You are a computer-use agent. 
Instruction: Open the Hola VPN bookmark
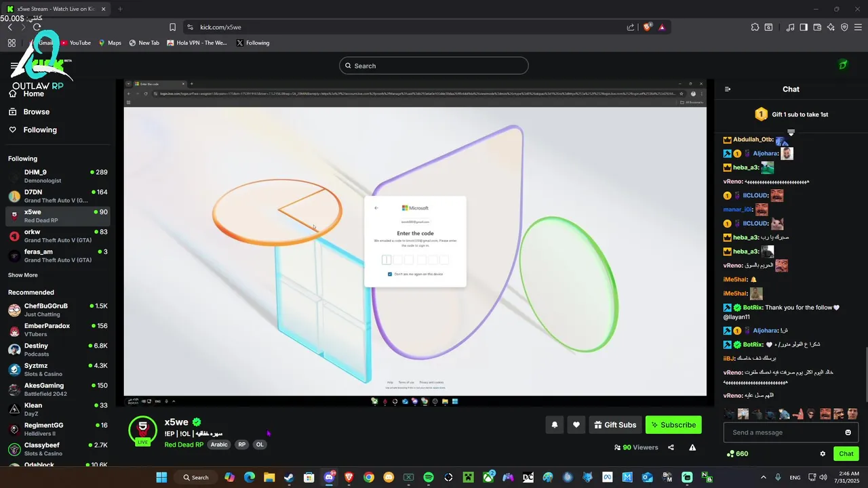tap(197, 43)
